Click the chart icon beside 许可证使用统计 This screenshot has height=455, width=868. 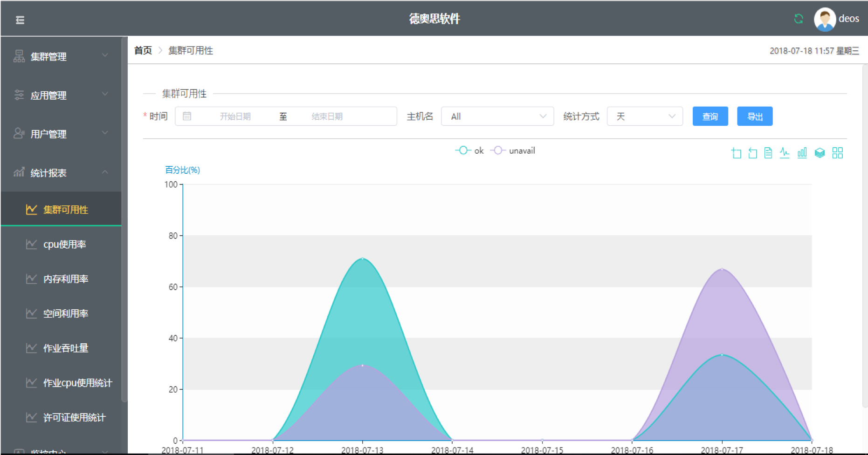click(x=31, y=417)
